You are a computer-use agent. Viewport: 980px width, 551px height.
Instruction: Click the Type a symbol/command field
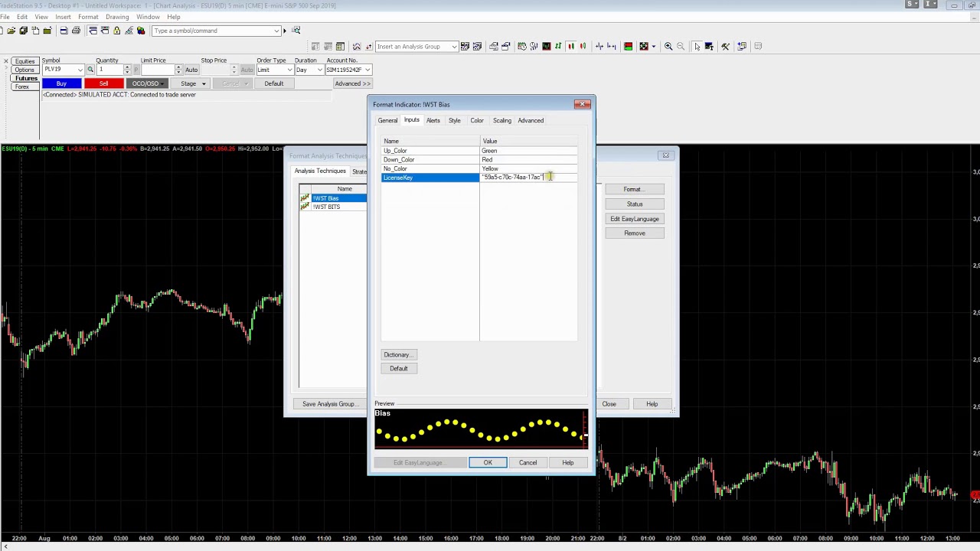coord(216,31)
